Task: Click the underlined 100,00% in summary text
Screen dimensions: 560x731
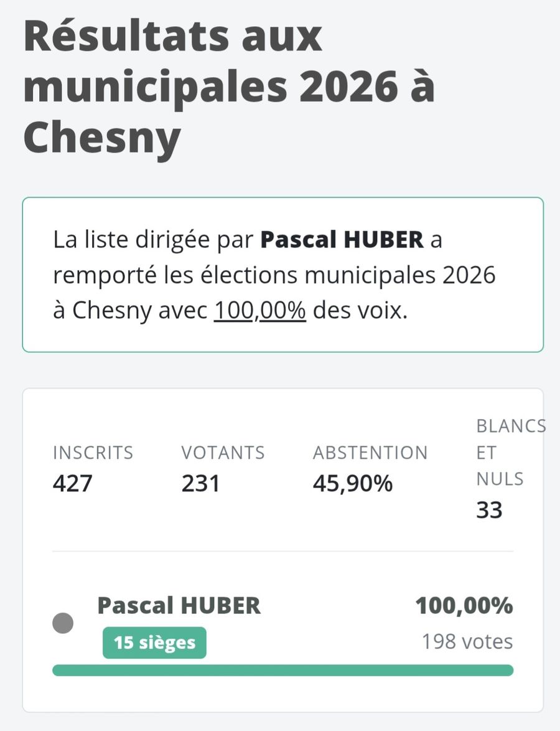Action: click(x=260, y=311)
